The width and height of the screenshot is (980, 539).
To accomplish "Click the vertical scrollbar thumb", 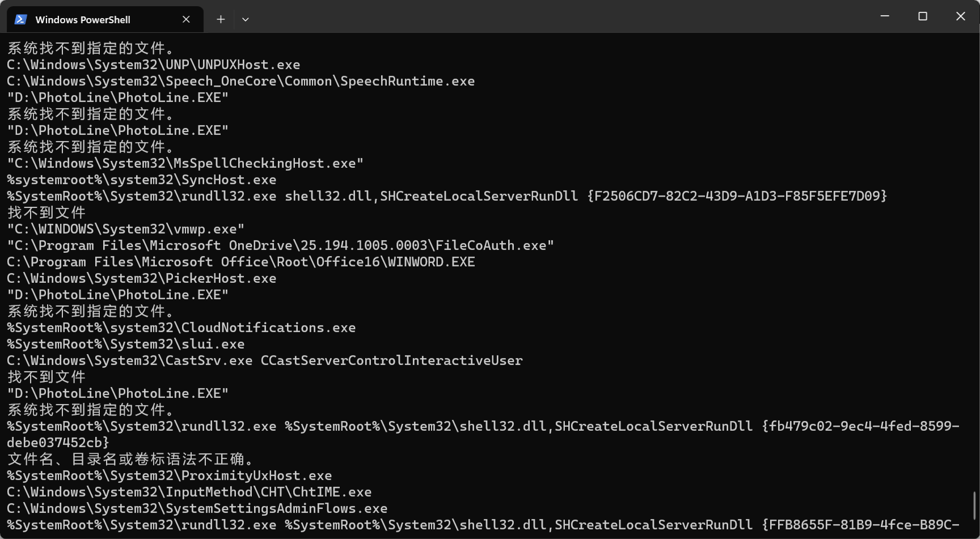I will (974, 504).
